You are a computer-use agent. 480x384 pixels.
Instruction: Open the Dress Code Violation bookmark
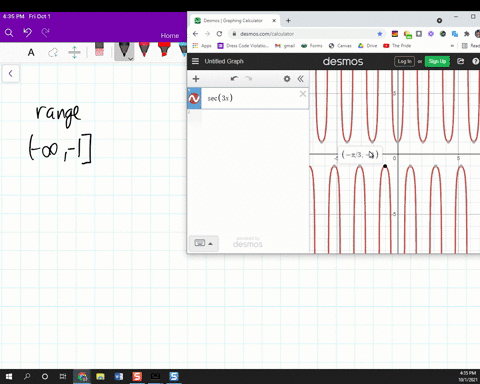243,46
